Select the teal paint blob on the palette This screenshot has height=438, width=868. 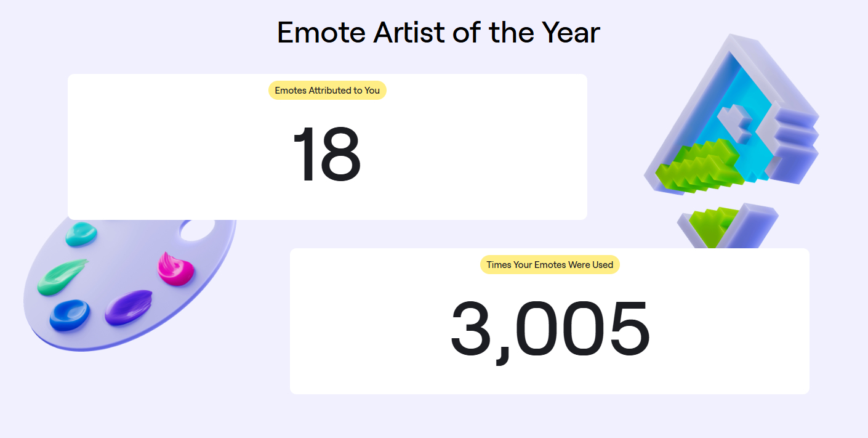81,233
